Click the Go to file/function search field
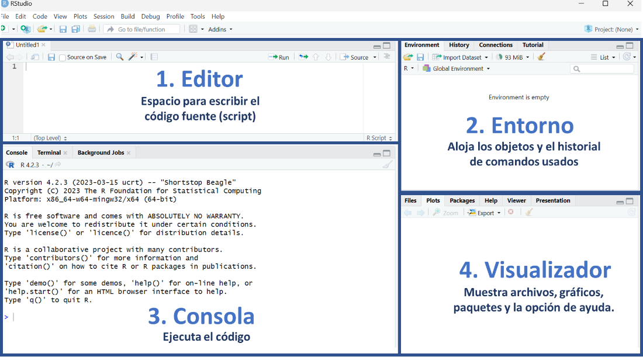The image size is (643, 364). click(141, 29)
